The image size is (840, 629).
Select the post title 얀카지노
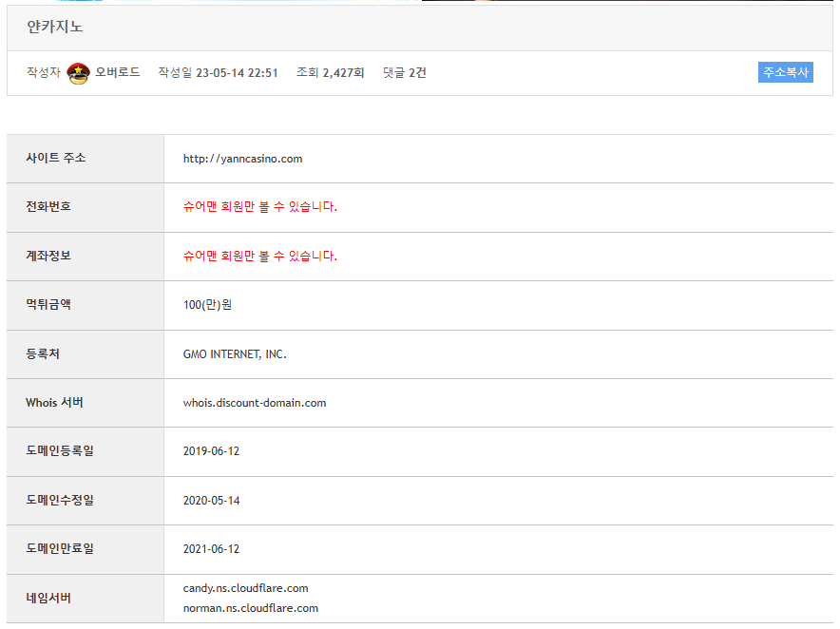pos(55,27)
